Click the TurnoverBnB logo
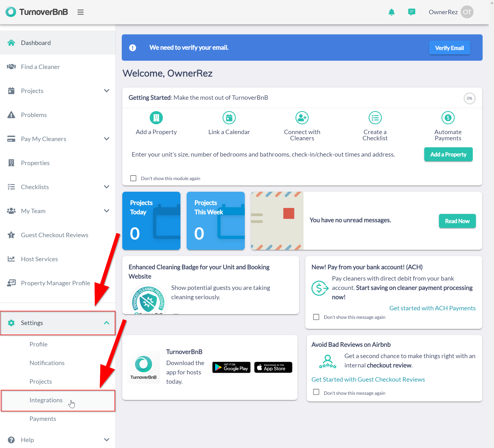The width and height of the screenshot is (494, 448). (x=37, y=12)
